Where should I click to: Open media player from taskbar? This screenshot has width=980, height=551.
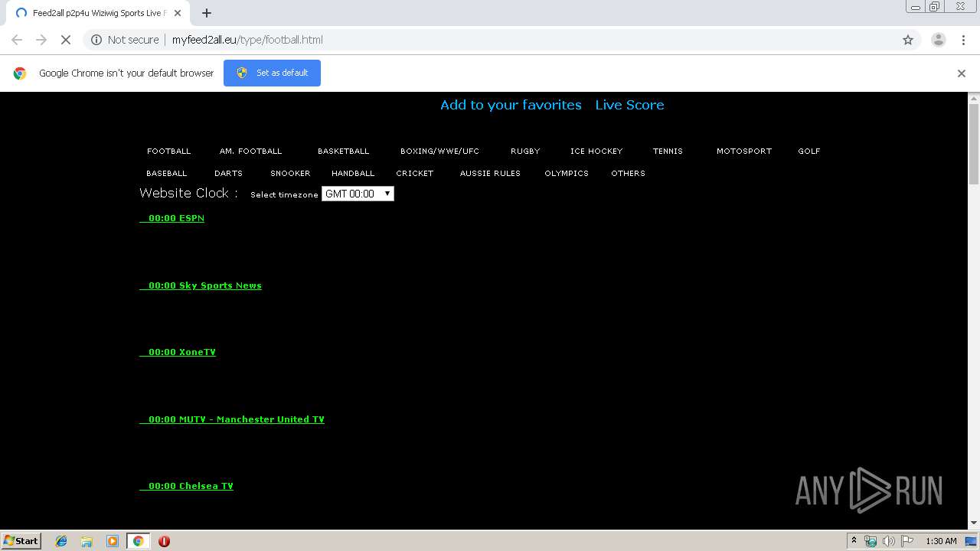113,541
